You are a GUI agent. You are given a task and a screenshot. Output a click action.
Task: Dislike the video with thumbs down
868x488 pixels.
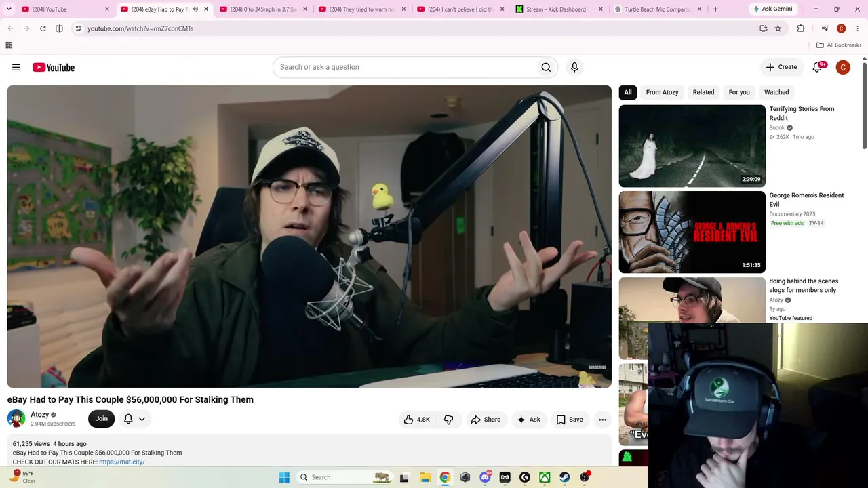448,420
